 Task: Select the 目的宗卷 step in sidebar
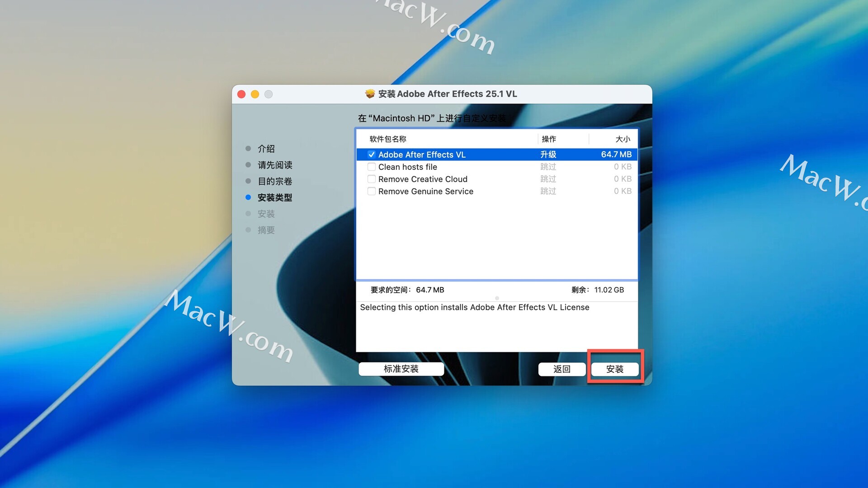tap(275, 181)
